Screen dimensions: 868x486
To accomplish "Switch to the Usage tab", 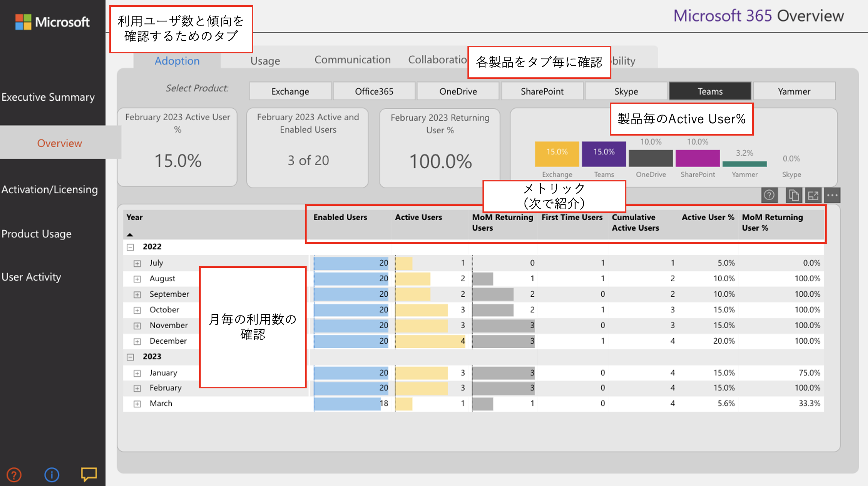I will [265, 61].
